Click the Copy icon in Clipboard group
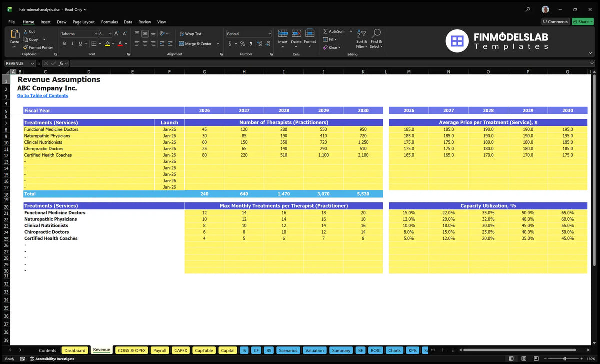600x364 pixels. coord(25,39)
